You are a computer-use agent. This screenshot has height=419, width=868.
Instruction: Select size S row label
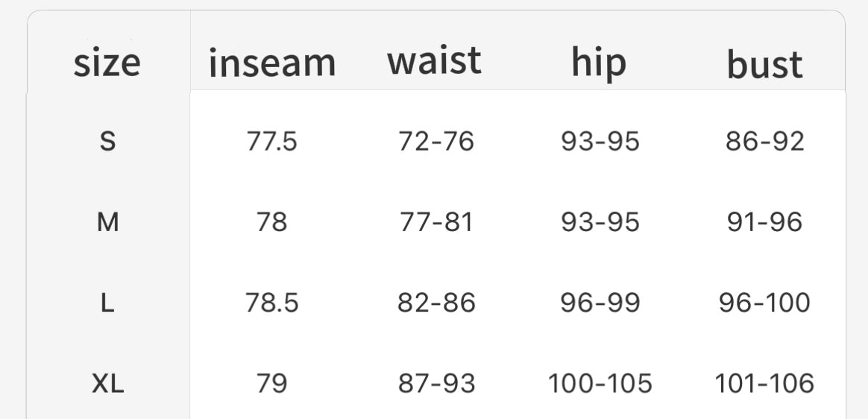coord(107,141)
